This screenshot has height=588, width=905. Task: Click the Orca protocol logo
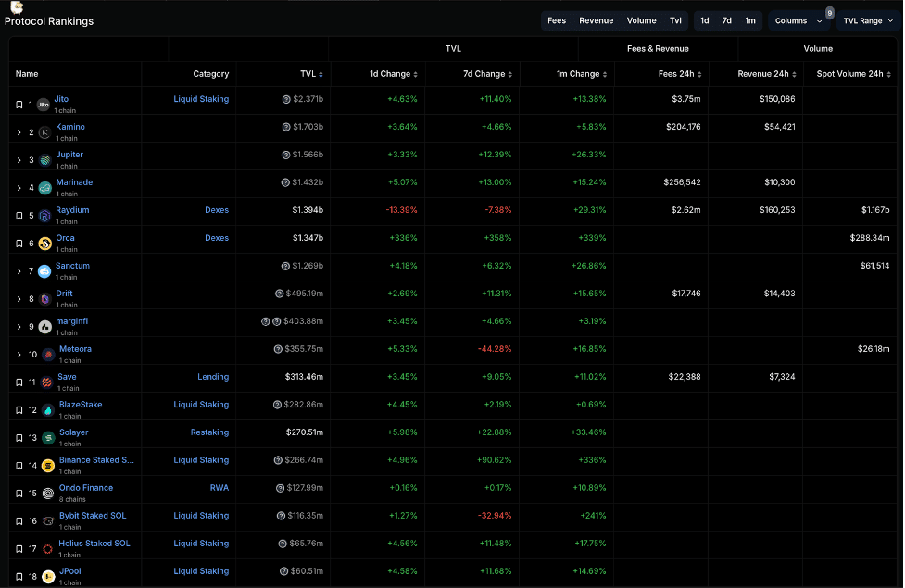pyautogui.click(x=44, y=244)
